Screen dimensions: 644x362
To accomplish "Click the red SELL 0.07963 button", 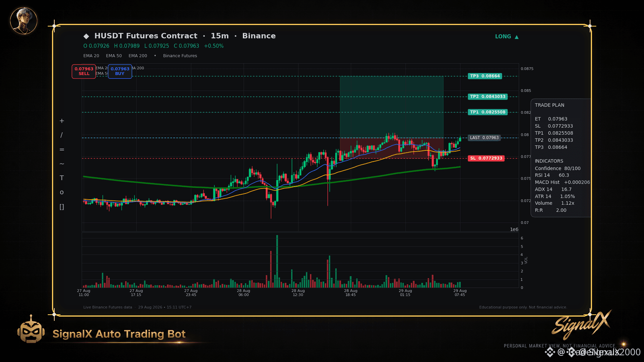I will coord(84,71).
